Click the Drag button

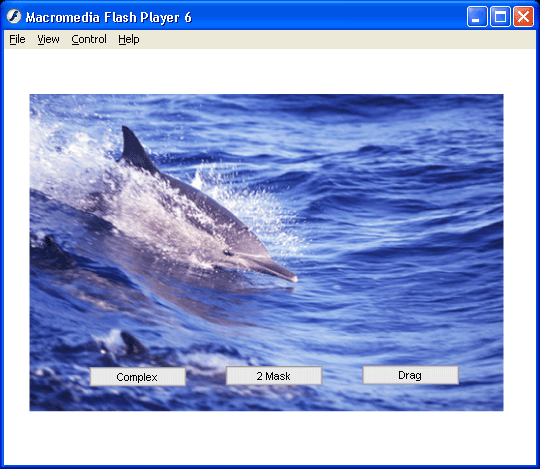click(411, 375)
